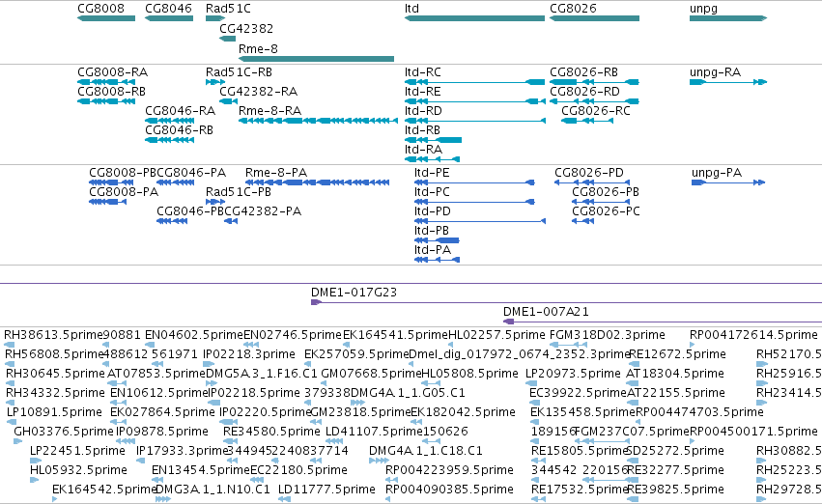Select cDNA AT18304.5prime

(633, 383)
